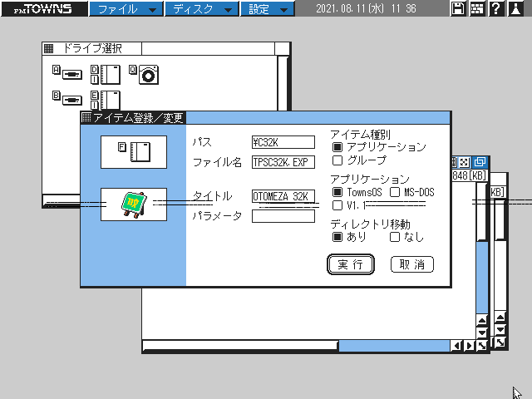Open the help question mark icon
This screenshot has width=532, height=399.
click(496, 8)
